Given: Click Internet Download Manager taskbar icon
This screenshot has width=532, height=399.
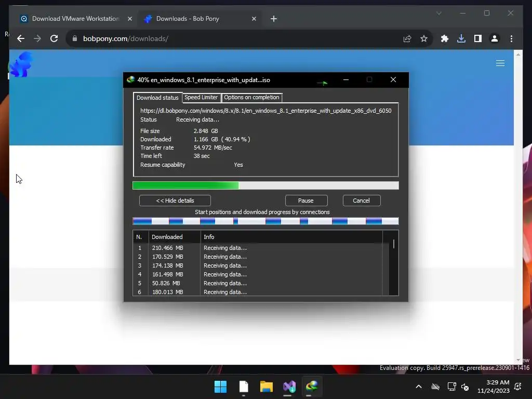Looking at the screenshot, I should tap(312, 387).
